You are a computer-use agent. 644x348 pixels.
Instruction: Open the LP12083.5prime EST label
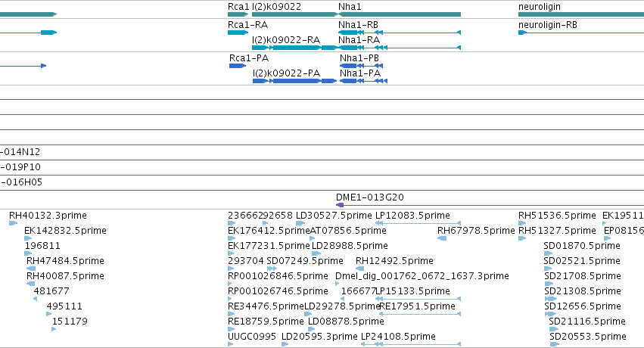(x=412, y=216)
